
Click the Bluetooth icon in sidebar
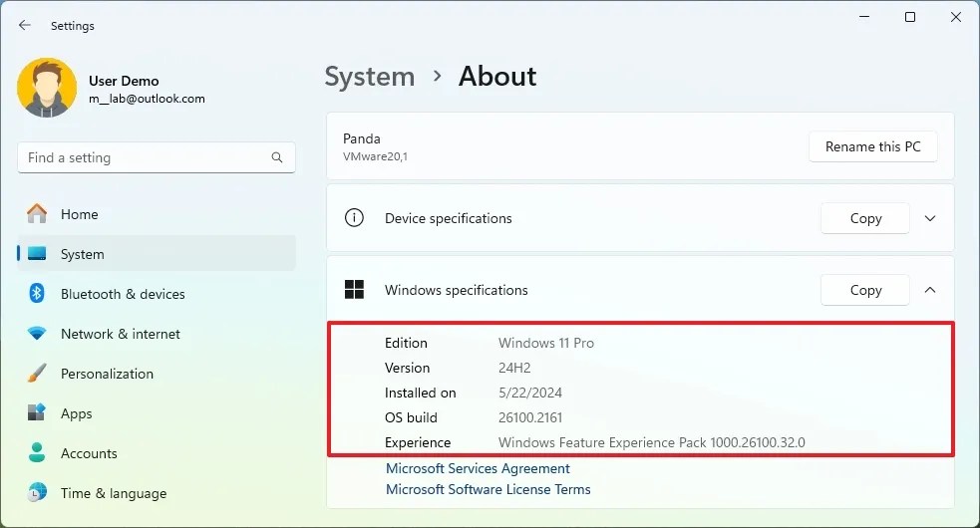pos(37,293)
